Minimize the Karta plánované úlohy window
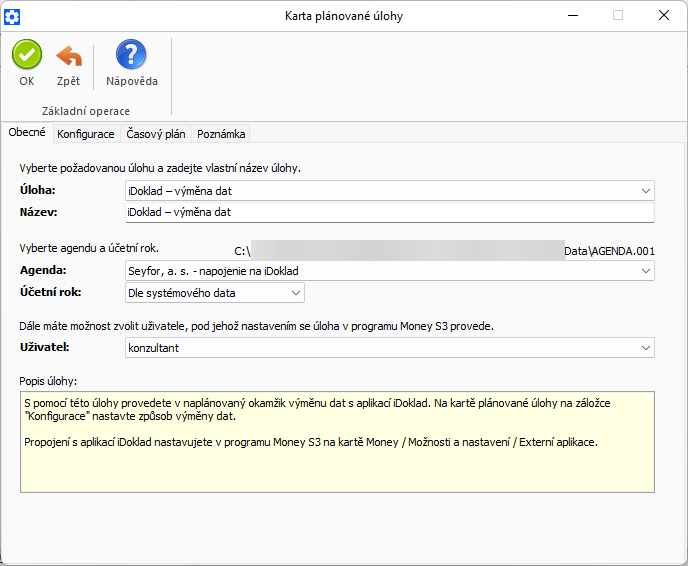688x566 pixels. pyautogui.click(x=573, y=15)
